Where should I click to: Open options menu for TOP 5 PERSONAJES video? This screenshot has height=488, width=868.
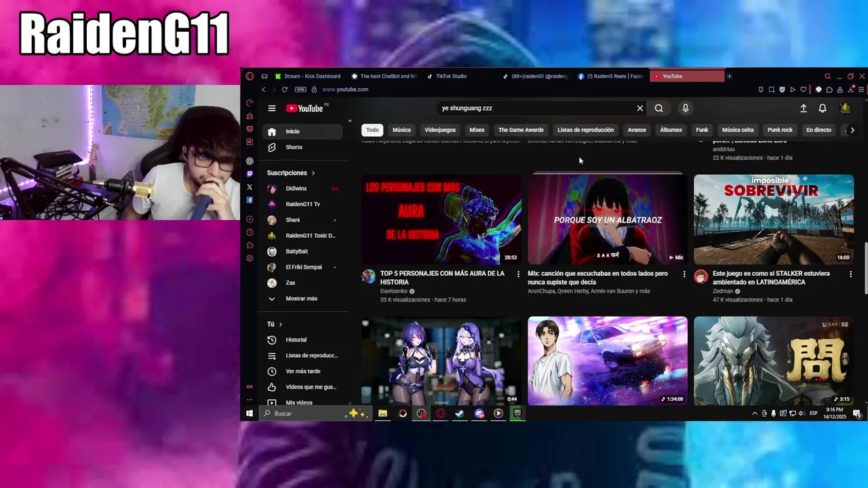coord(518,274)
